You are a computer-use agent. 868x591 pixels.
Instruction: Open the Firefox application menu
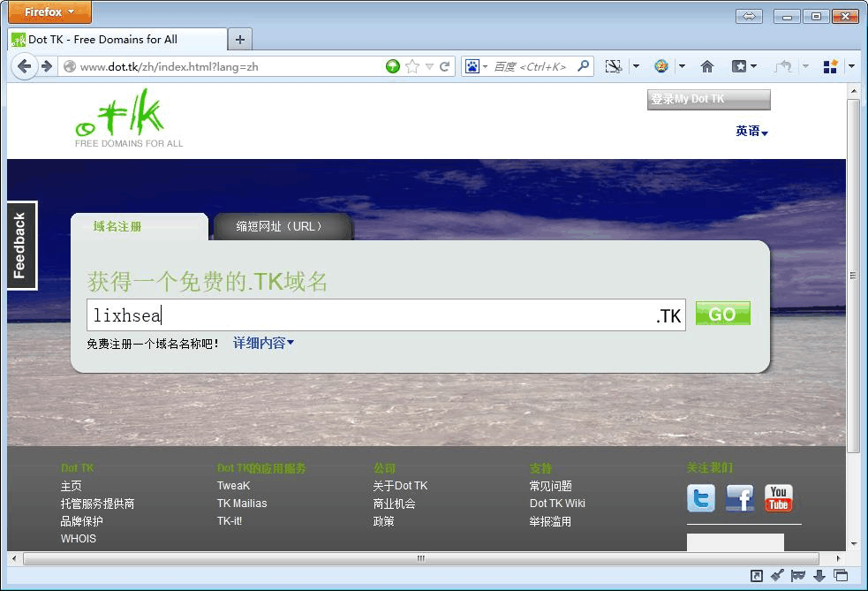click(x=49, y=12)
